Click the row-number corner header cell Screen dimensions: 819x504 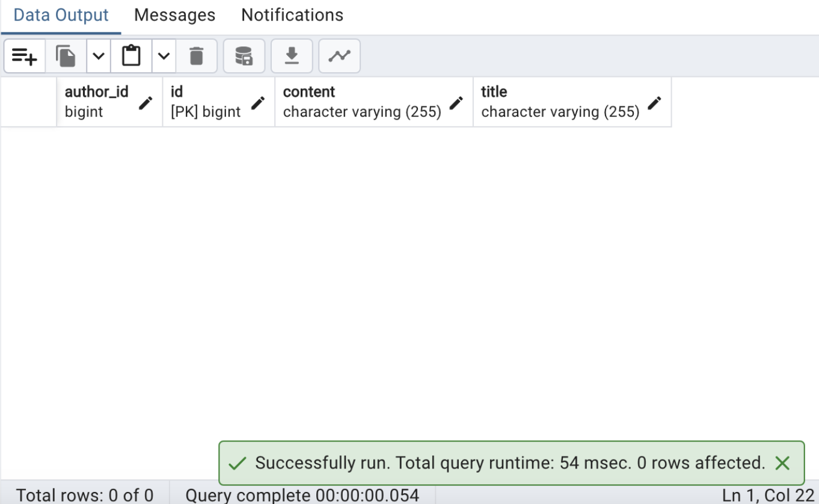[x=29, y=102]
